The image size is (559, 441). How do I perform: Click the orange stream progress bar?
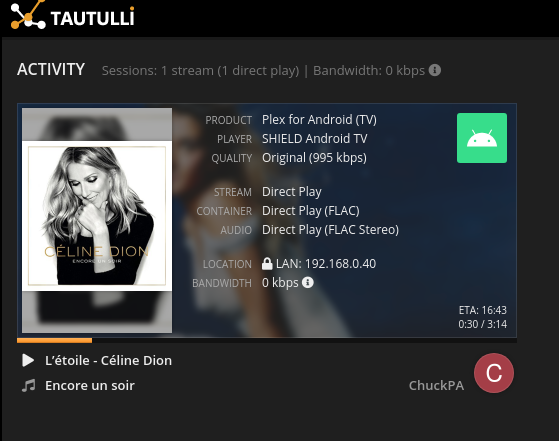[x=55, y=340]
